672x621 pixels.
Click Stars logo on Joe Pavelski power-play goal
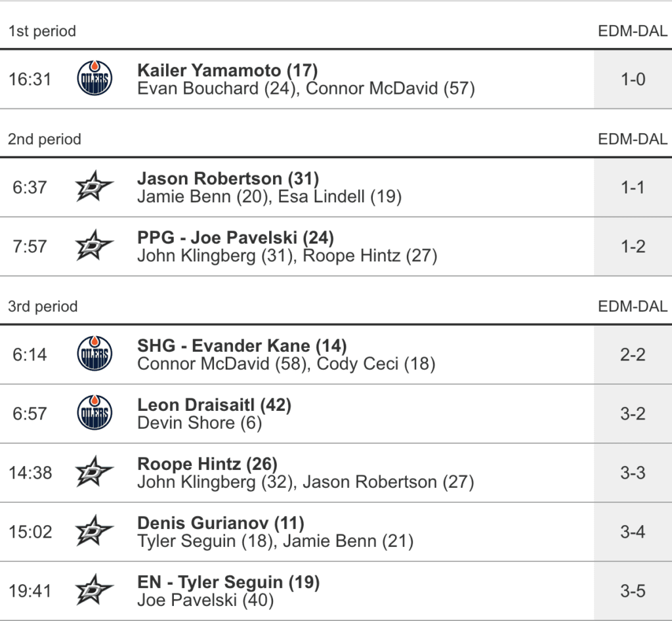(94, 247)
